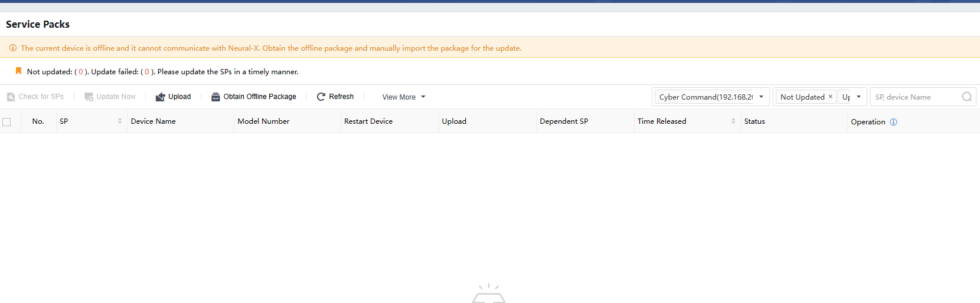Click the search magnifier icon
The image size is (980, 303).
pyautogui.click(x=967, y=97)
